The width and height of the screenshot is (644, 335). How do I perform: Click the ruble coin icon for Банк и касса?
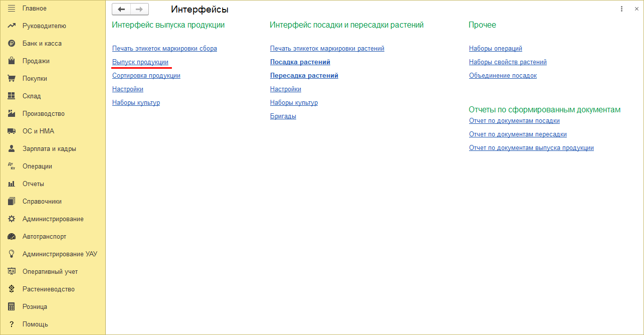tap(12, 44)
